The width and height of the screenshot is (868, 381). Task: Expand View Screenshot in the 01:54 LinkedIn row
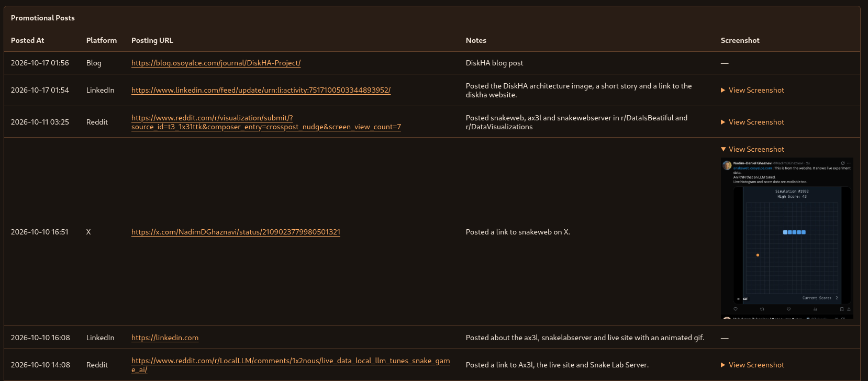click(x=752, y=90)
